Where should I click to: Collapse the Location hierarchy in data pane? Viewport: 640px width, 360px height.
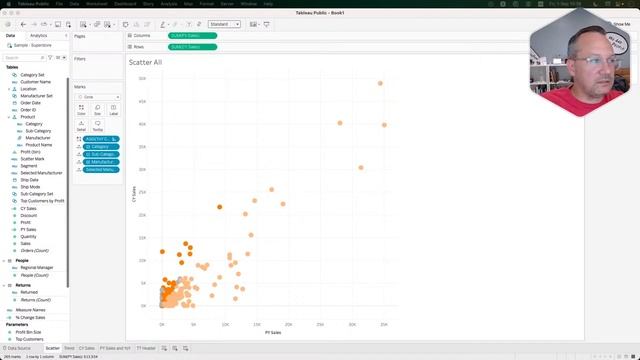coord(9,89)
